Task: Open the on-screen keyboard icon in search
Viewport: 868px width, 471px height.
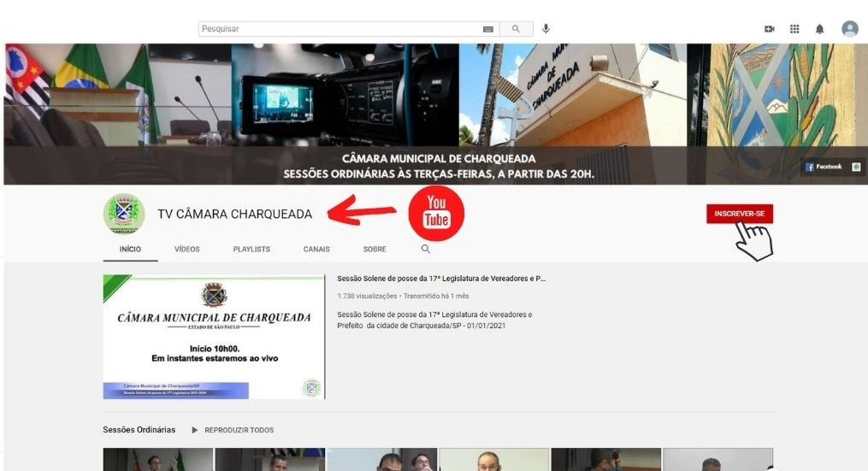Action: [487, 29]
